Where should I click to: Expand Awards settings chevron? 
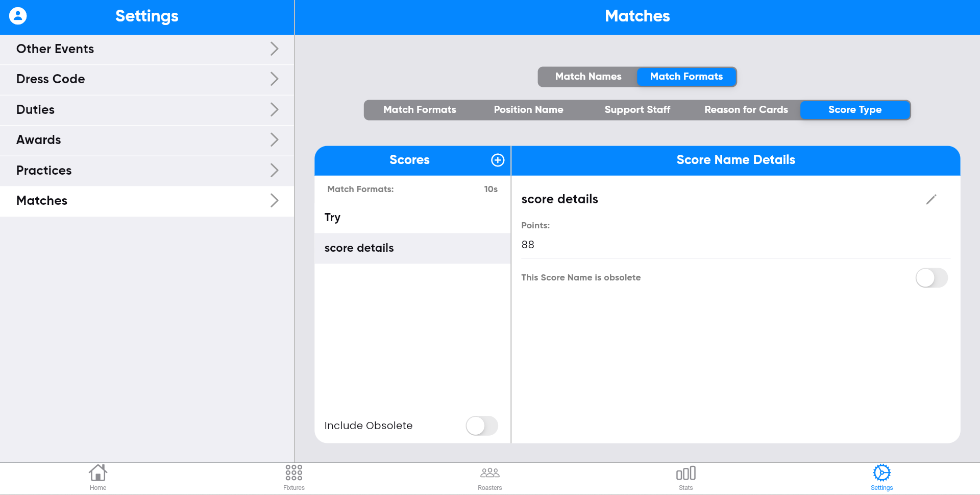[274, 140]
